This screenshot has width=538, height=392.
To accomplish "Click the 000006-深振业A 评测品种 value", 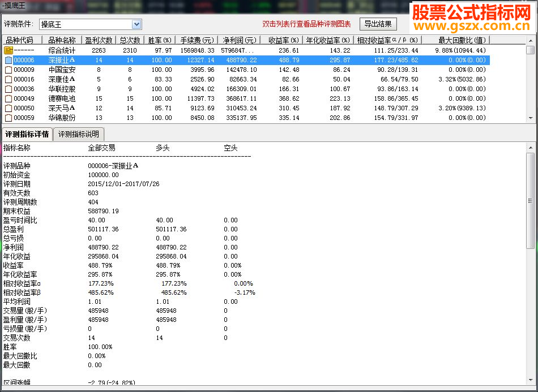I will click(x=113, y=166).
